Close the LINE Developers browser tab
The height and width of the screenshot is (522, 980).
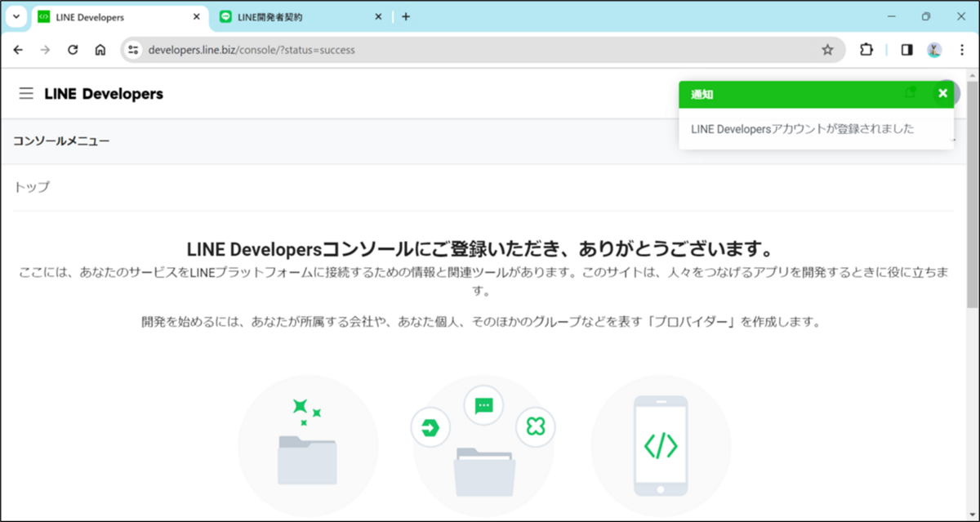(x=196, y=16)
